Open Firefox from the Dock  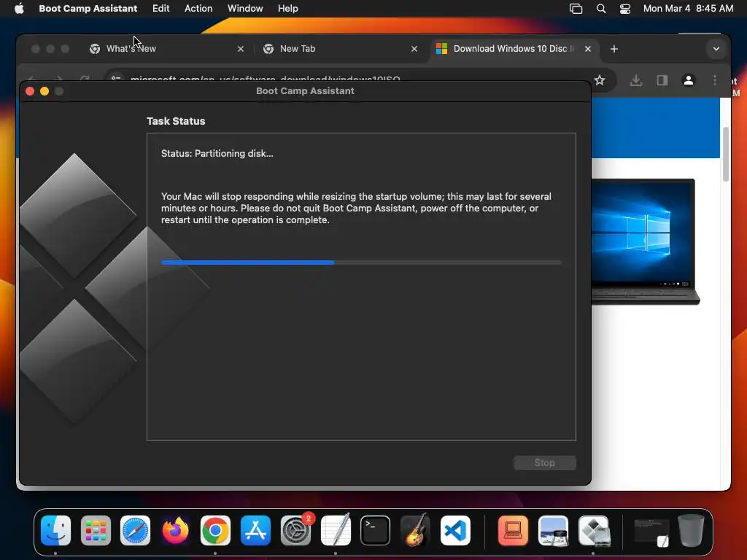pos(175,530)
